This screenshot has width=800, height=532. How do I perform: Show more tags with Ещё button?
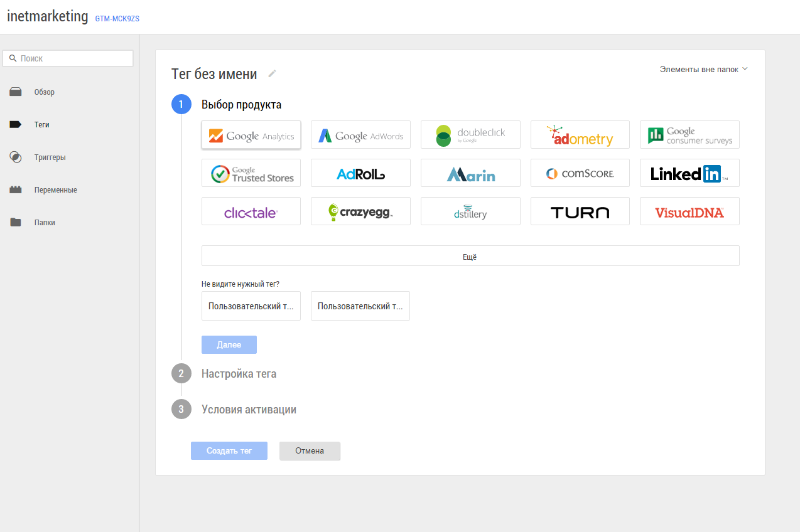pos(470,256)
